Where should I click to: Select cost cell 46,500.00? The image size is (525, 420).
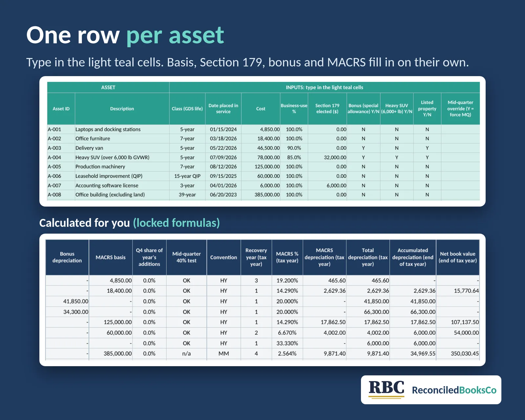pyautogui.click(x=261, y=148)
